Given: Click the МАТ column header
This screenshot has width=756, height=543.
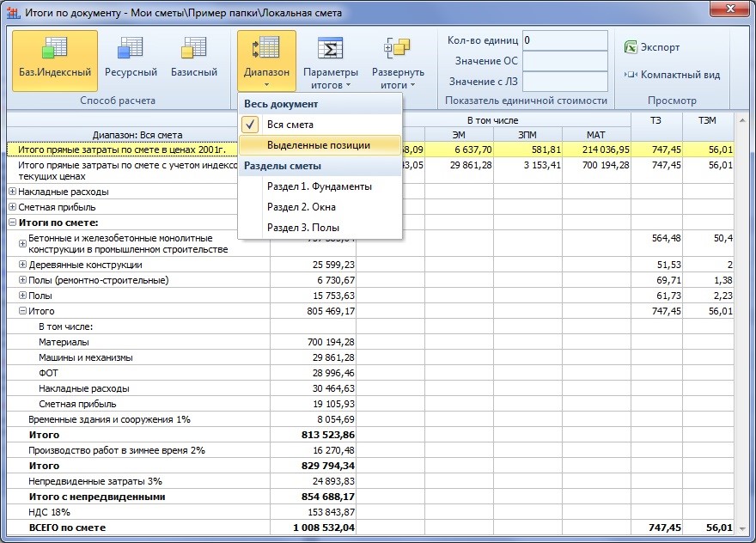Looking at the screenshot, I should point(596,135).
